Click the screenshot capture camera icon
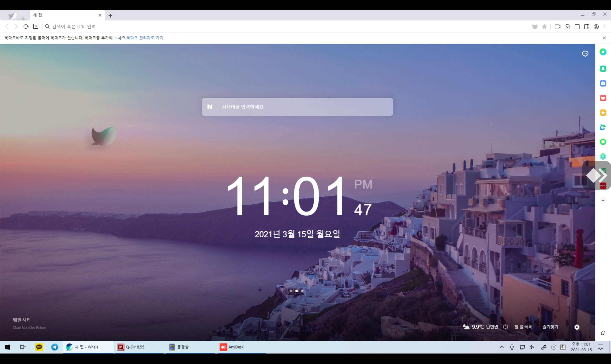Screen dimensions: 611x364 pyautogui.click(x=567, y=26)
